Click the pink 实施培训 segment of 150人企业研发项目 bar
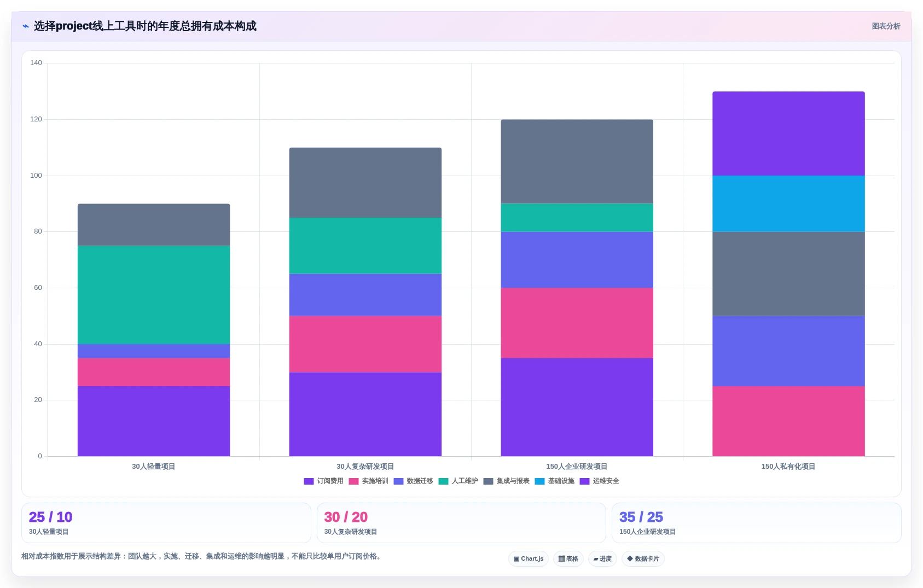 click(577, 323)
